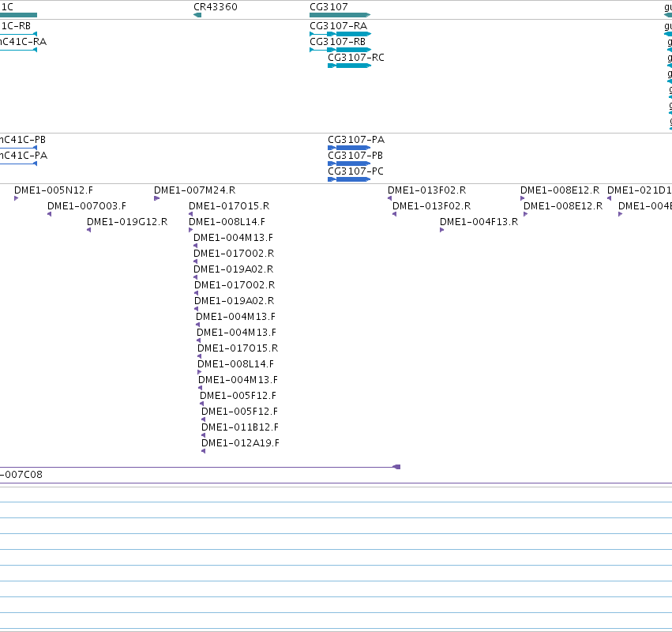Select the 1C-RB transcript label
The image size is (672, 632).
coord(16,26)
